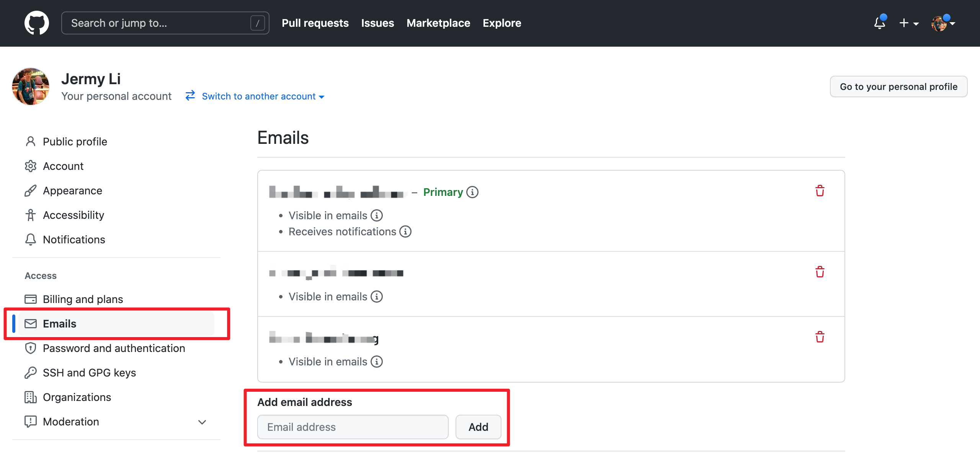The width and height of the screenshot is (980, 453).
Task: Go to Pull requests
Action: (x=315, y=23)
